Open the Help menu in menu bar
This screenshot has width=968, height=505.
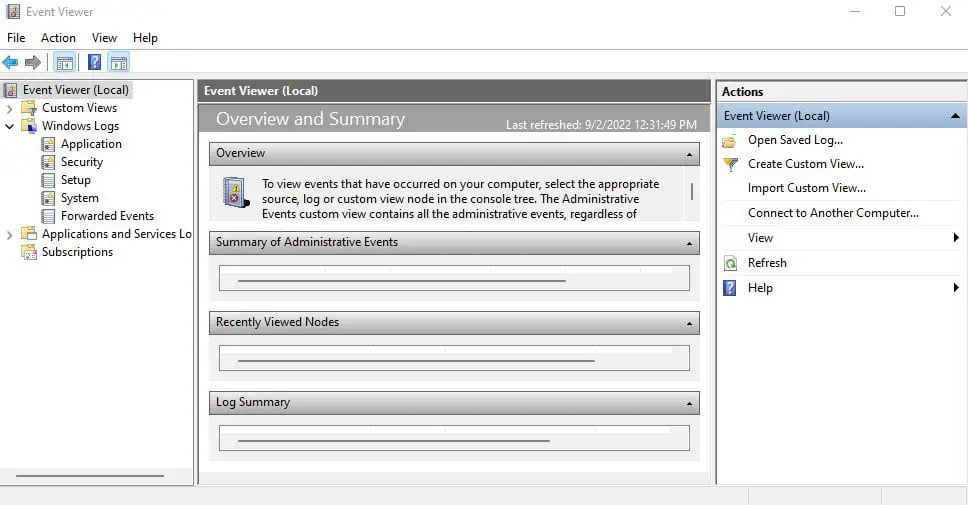pos(145,38)
